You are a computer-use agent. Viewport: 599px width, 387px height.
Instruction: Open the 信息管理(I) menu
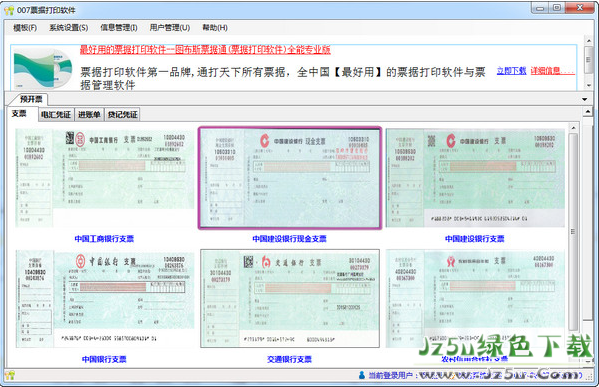click(119, 28)
